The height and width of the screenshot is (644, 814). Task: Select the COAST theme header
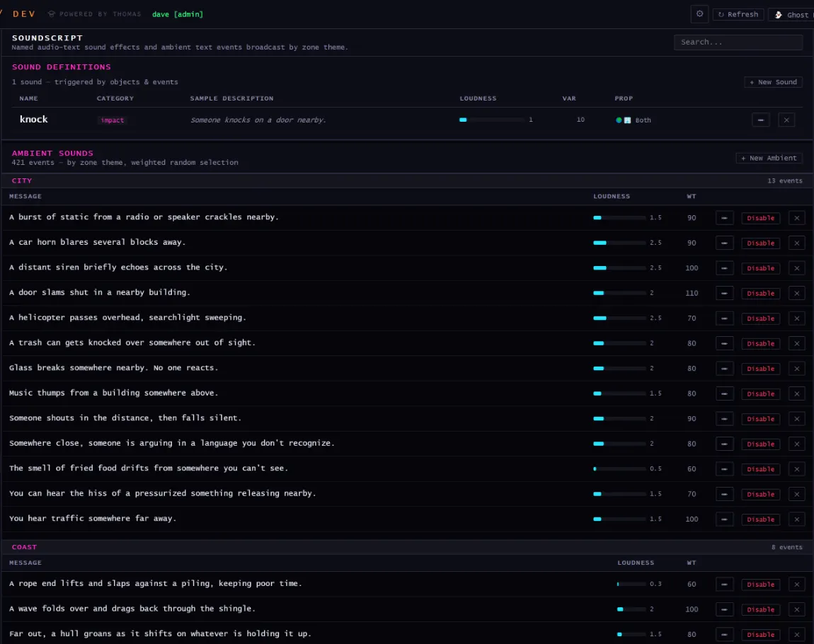[x=24, y=547]
